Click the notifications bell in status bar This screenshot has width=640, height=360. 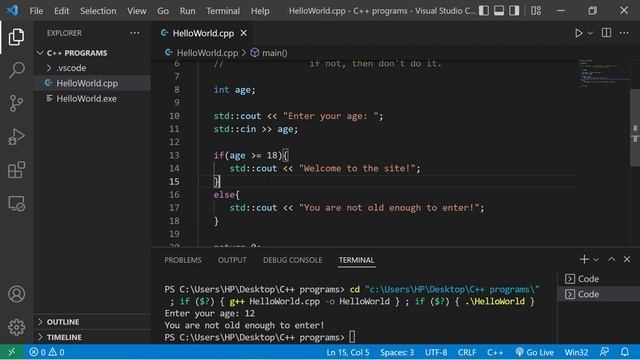pos(625,352)
